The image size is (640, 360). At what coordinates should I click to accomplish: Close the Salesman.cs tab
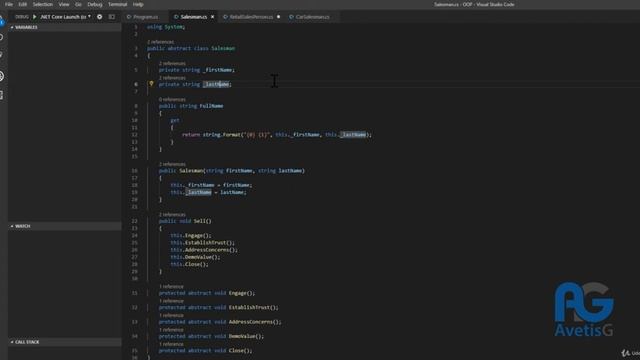point(212,17)
